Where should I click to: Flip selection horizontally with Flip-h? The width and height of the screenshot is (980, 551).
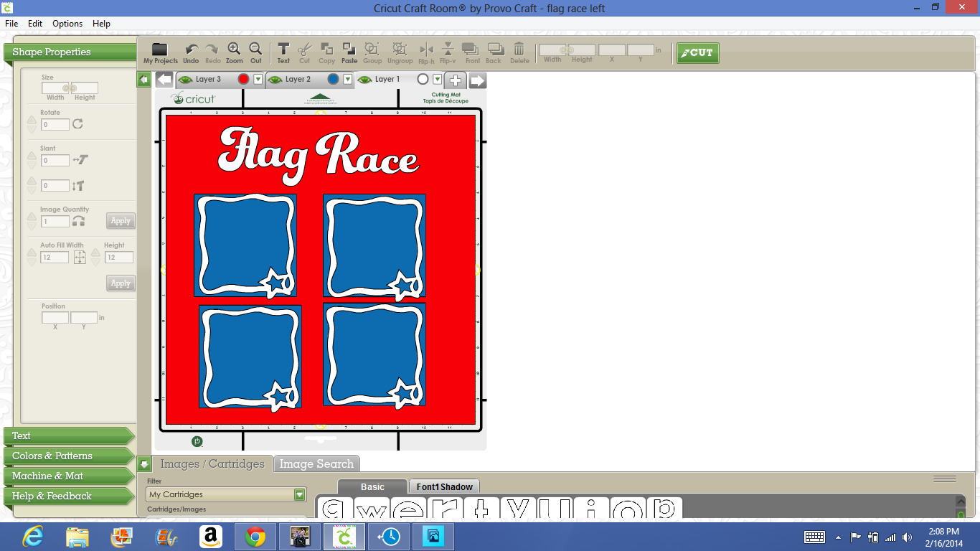[x=426, y=52]
